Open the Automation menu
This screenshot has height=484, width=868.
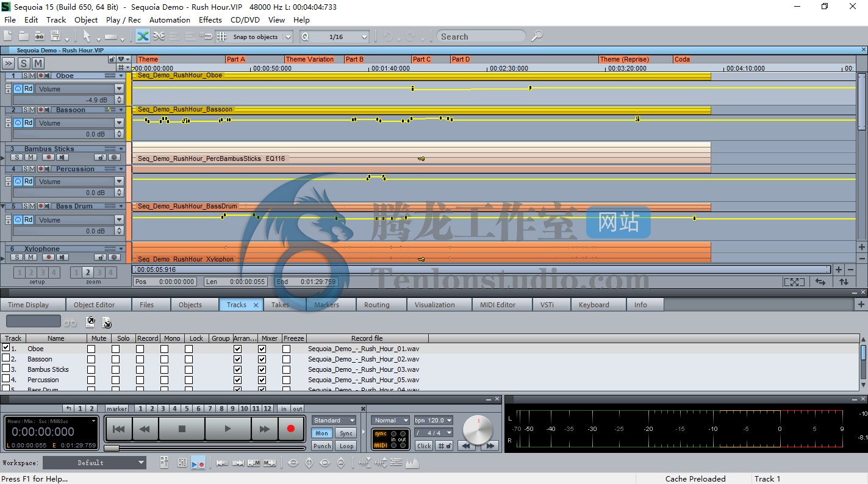170,20
